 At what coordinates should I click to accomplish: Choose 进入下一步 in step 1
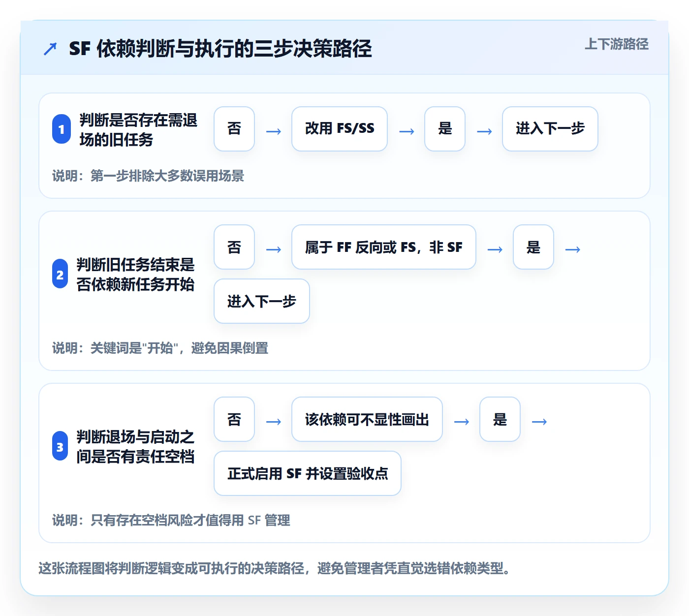point(550,129)
